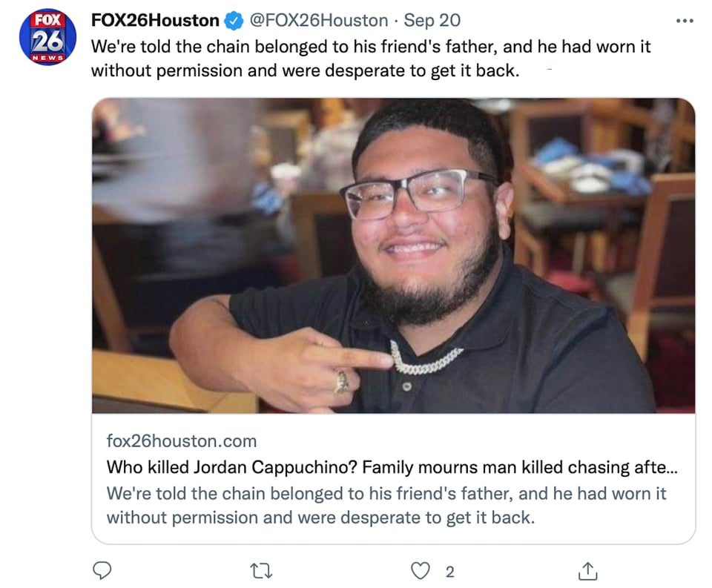The image size is (712, 588).
Task: Click the link card description text
Action: [x=386, y=506]
